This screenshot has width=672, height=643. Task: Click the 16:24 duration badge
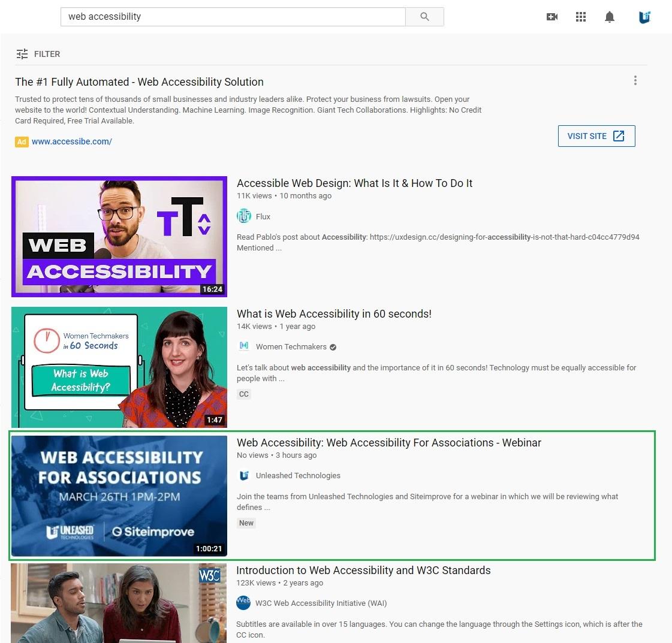point(213,289)
